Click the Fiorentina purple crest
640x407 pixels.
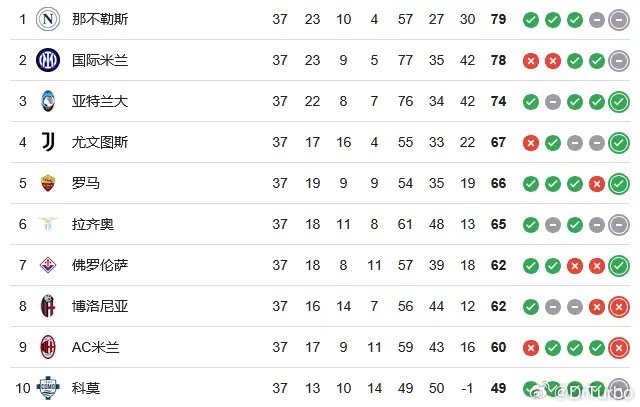click(48, 265)
